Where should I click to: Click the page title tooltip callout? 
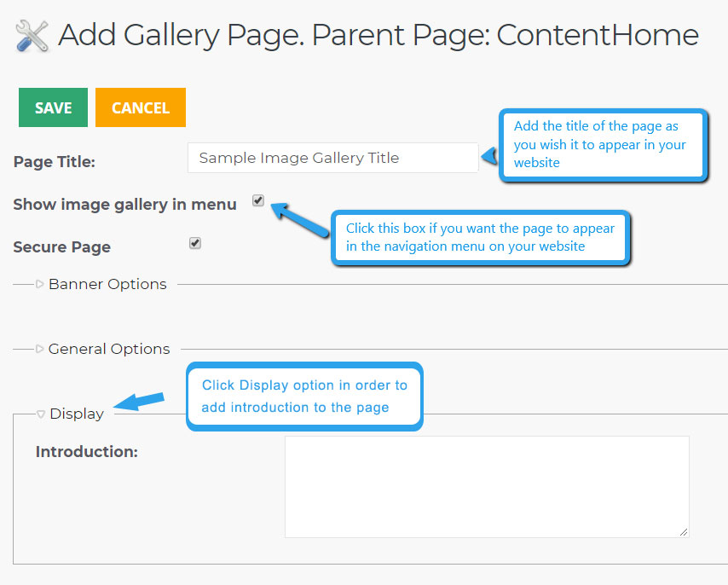[x=603, y=145]
